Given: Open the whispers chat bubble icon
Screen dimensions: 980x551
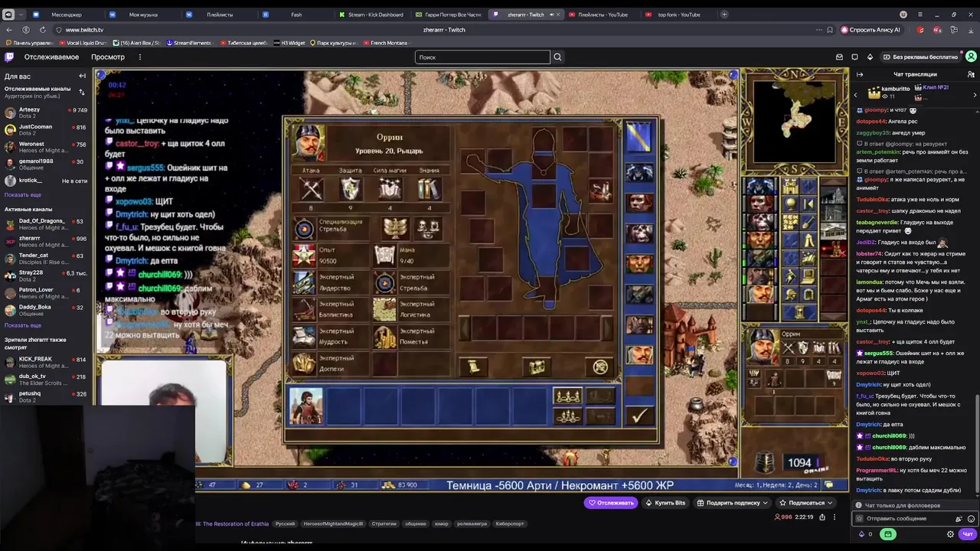Looking at the screenshot, I should coord(854,57).
